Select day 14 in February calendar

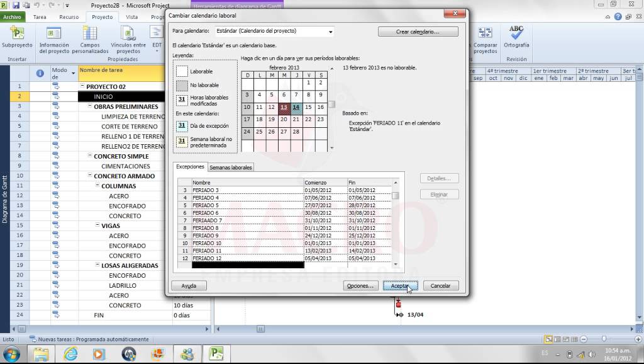[x=296, y=107]
